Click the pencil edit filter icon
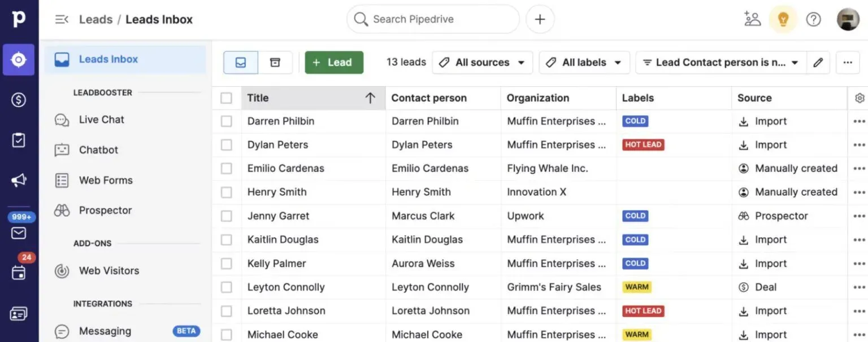Image resolution: width=868 pixels, height=342 pixels. click(818, 63)
